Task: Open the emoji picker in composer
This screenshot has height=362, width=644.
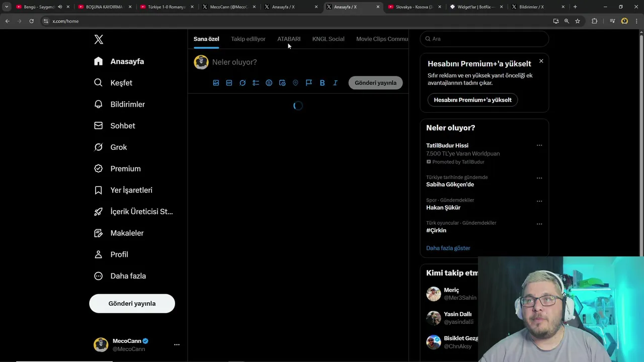Action: pyautogui.click(x=269, y=83)
